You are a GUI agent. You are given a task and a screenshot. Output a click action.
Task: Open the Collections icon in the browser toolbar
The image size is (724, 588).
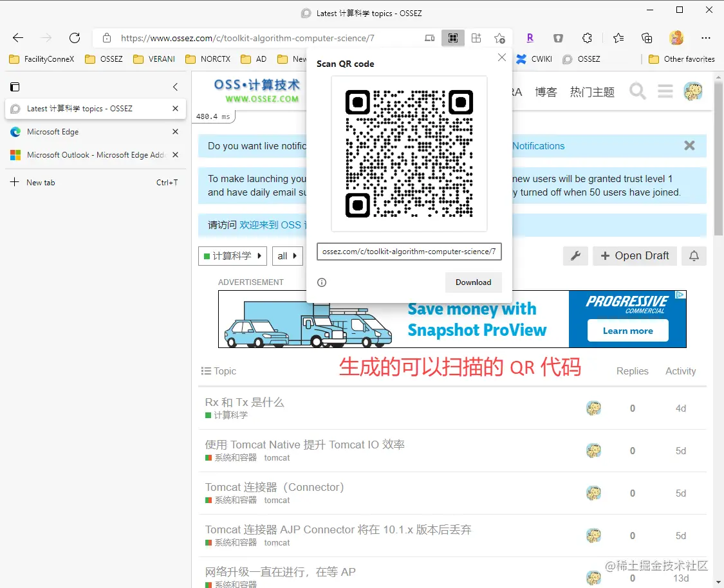coord(647,38)
